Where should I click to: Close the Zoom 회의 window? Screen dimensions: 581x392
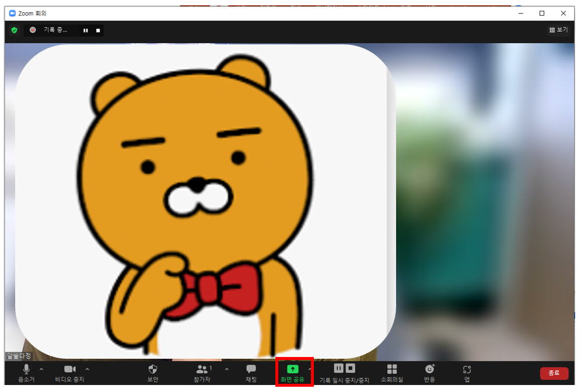click(x=563, y=13)
